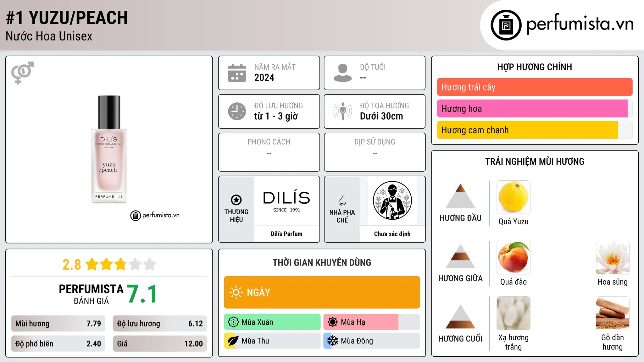Click the Quả Yuzu note label
Viewport: 644px width, 362px height.
514,222
